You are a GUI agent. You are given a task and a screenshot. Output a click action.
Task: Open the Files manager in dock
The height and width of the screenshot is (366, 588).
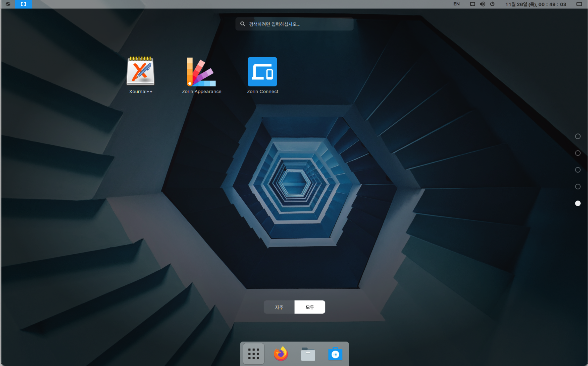[308, 354]
